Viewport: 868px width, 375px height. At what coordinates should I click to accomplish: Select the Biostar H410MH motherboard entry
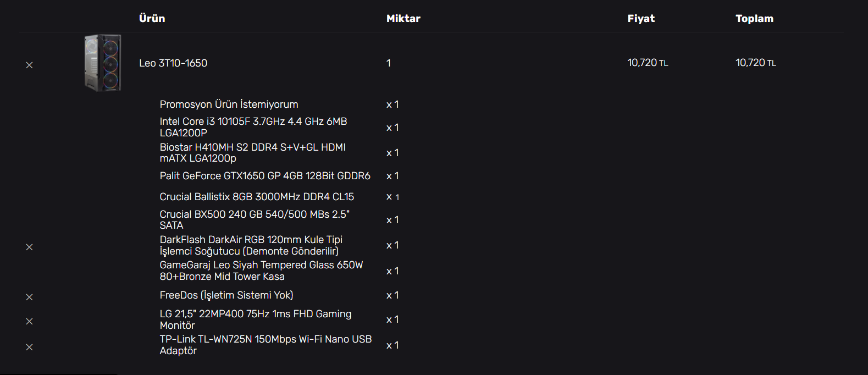tap(252, 153)
